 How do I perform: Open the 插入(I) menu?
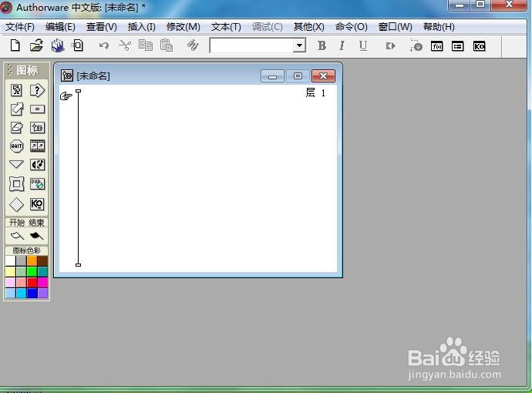point(142,27)
